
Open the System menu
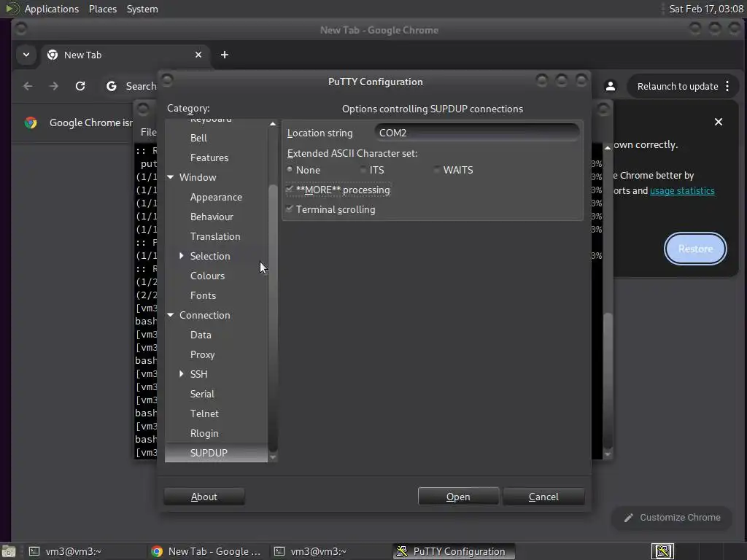point(142,9)
